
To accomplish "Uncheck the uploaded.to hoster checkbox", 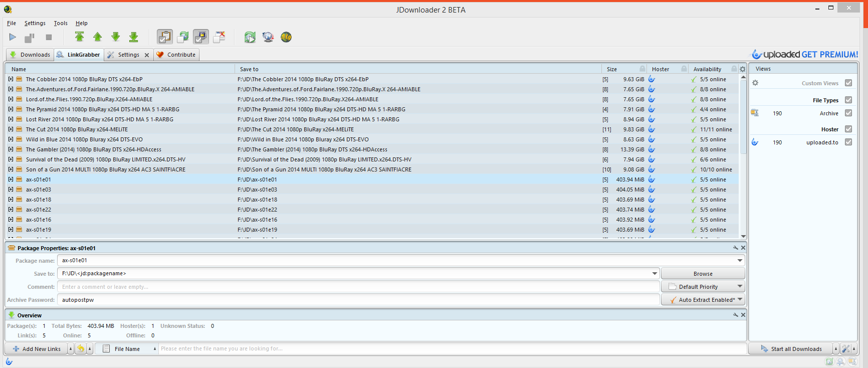I will click(x=848, y=142).
